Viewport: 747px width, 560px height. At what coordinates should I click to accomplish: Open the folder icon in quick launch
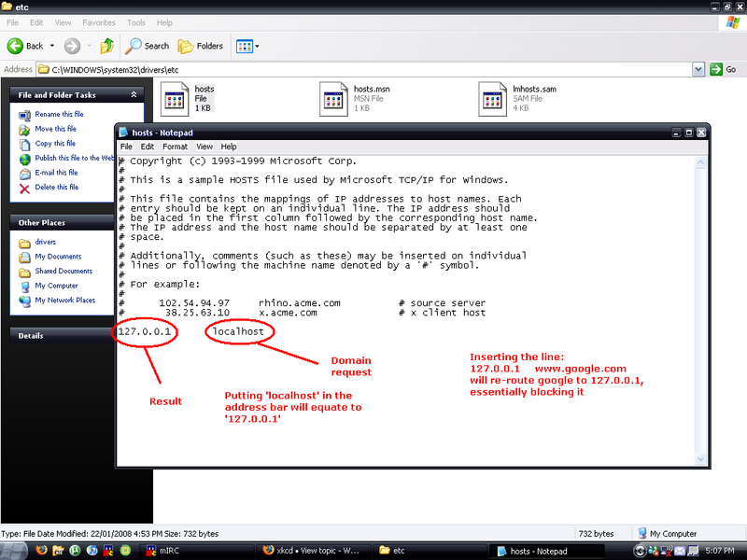(x=58, y=551)
